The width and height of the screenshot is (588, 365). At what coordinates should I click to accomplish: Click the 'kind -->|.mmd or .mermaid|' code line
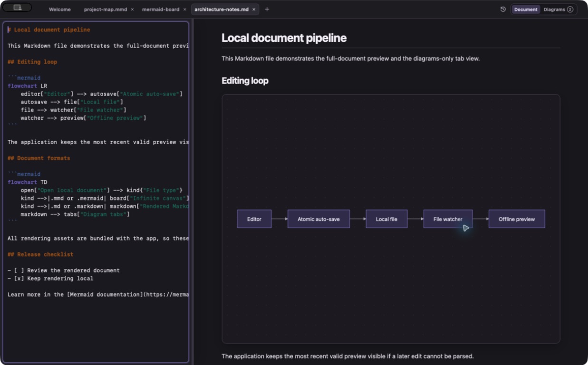click(x=105, y=198)
